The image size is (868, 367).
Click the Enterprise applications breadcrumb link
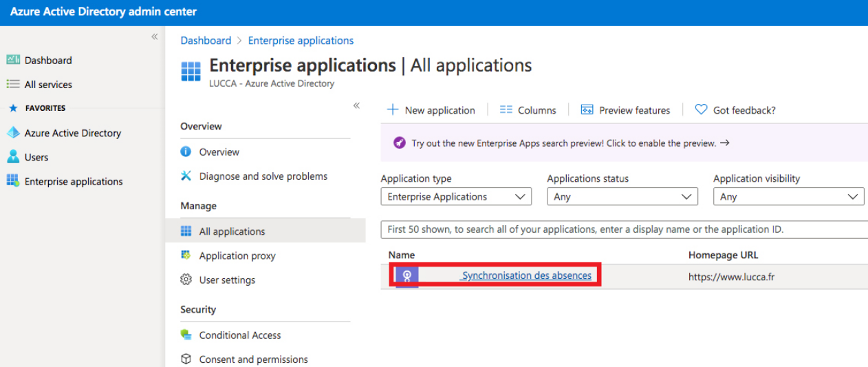(x=301, y=41)
